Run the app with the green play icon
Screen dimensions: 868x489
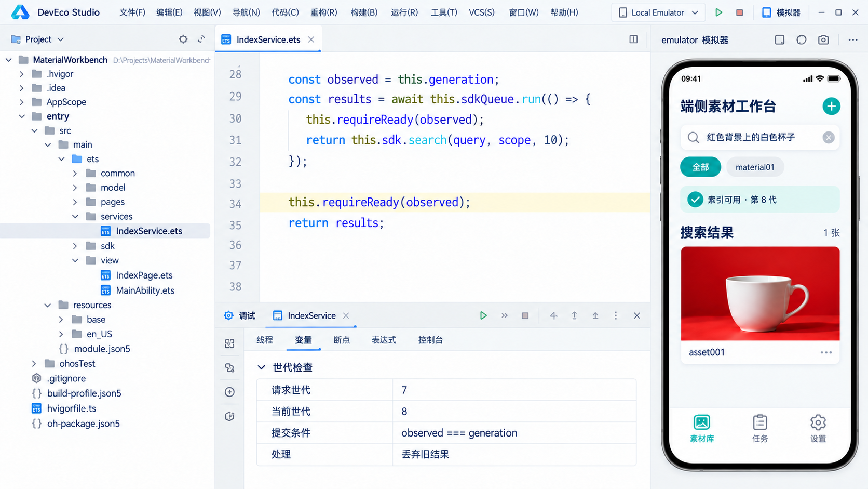coord(718,12)
